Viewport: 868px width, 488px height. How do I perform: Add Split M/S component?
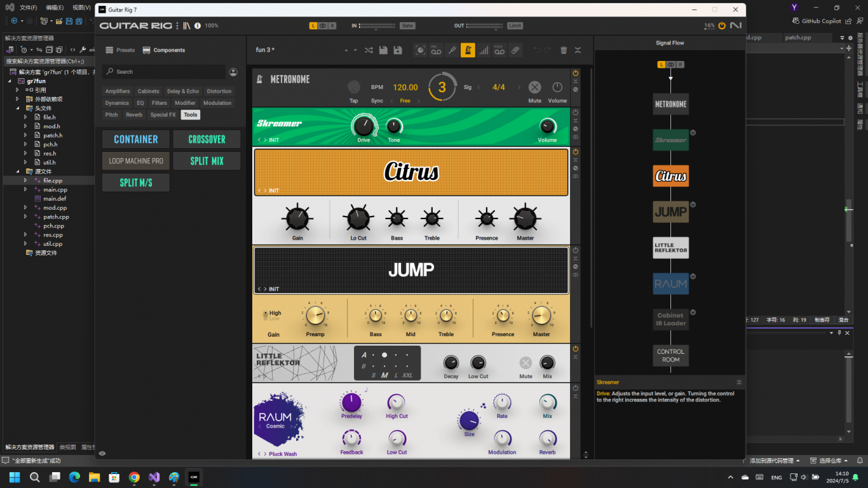click(x=136, y=182)
